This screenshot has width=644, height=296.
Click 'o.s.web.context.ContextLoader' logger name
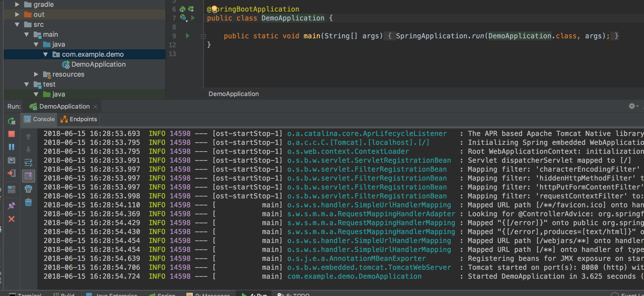click(348, 151)
